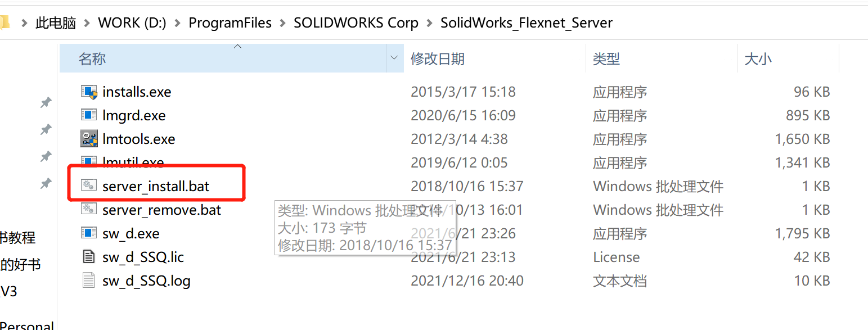Click the lmgrd.exe file icon

click(89, 115)
